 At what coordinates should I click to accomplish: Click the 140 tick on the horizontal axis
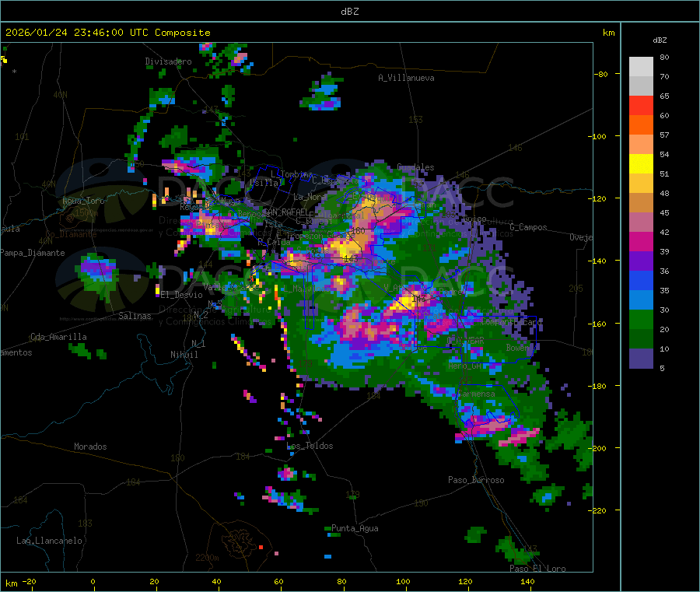pyautogui.click(x=527, y=581)
